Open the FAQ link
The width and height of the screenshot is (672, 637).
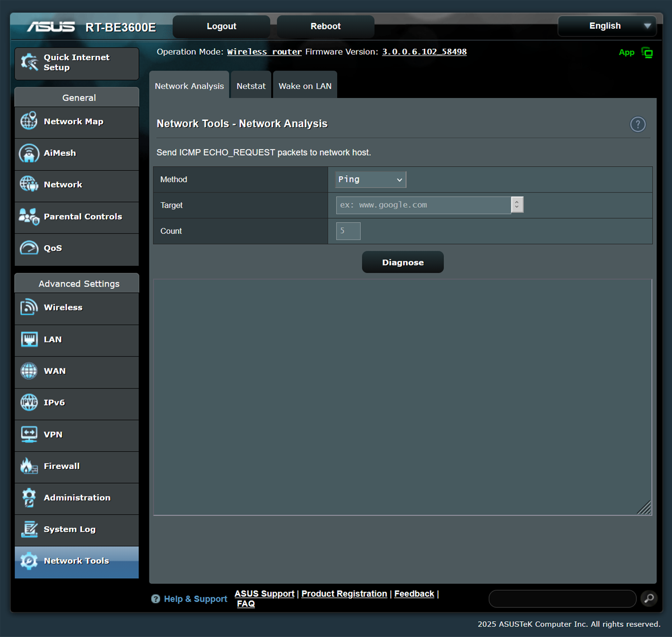246,603
